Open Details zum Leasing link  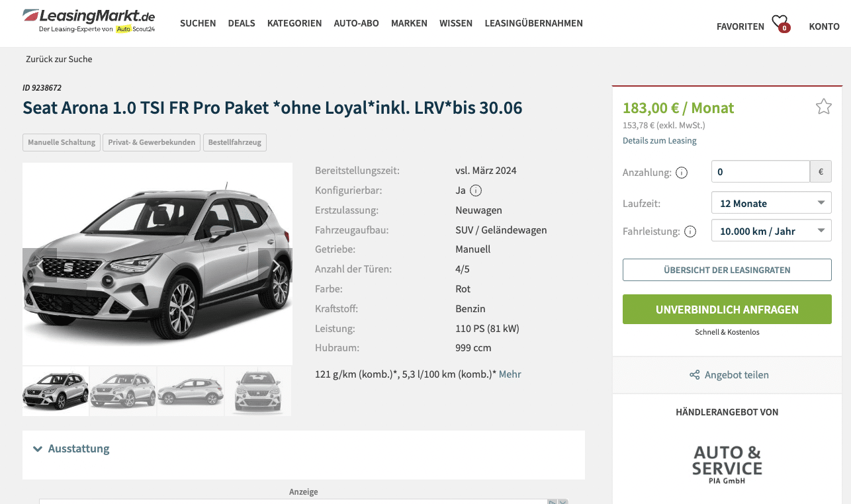pyautogui.click(x=659, y=141)
